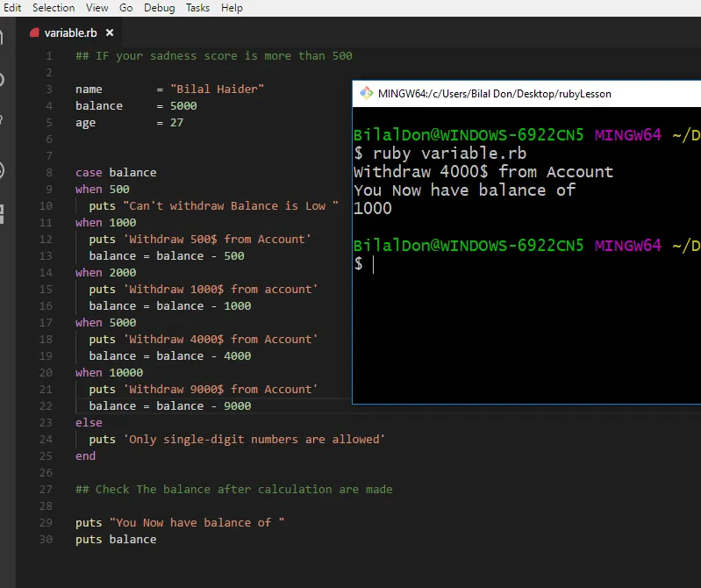Click the comment 'Check The balance after calculation are made'

[x=234, y=490]
